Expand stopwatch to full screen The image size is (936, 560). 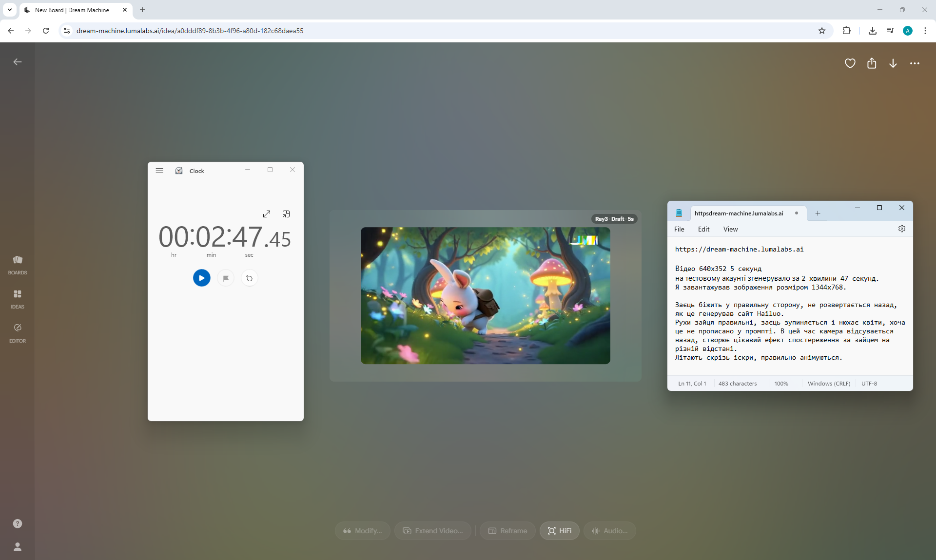point(267,214)
